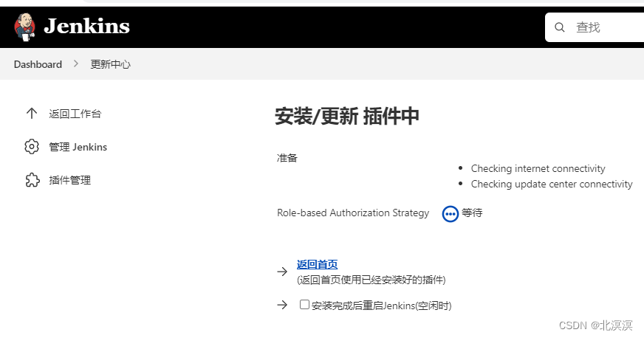This screenshot has height=338, width=644.
Task: Click the up-arrow icon beside 返回工作台
Action: (32, 114)
